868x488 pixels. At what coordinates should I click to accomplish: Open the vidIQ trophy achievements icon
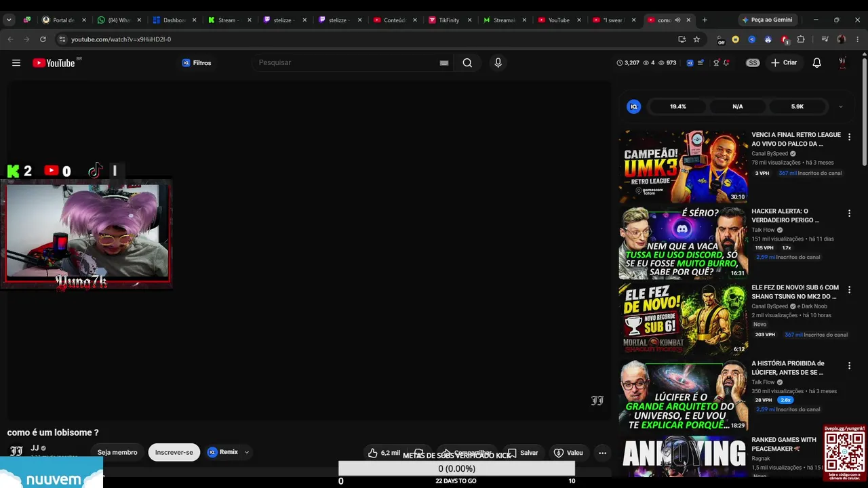pos(716,63)
